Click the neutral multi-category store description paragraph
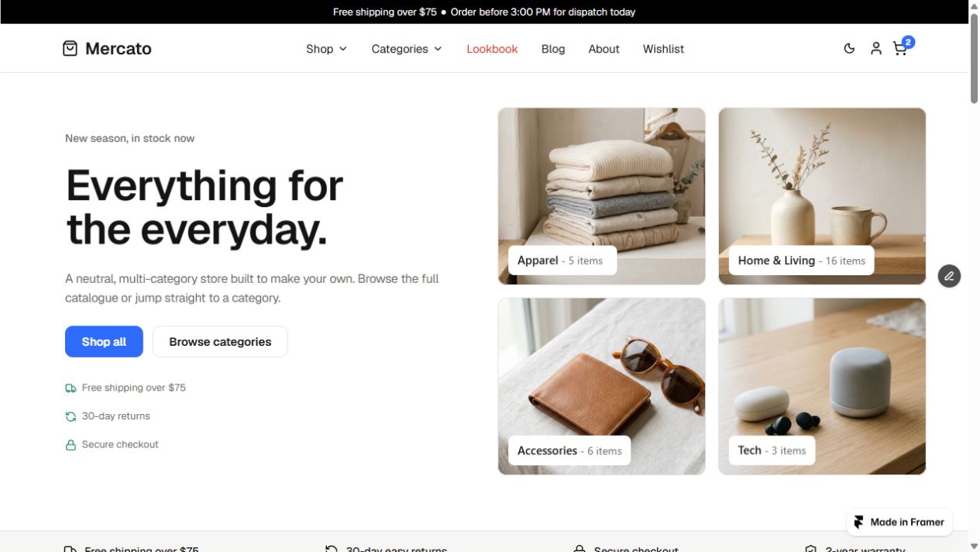 tap(253, 288)
